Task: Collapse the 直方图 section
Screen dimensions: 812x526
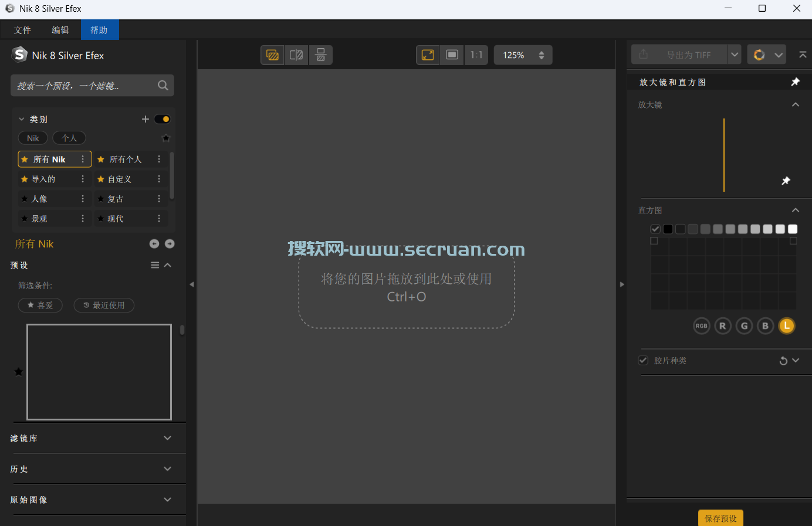Action: [x=796, y=210]
